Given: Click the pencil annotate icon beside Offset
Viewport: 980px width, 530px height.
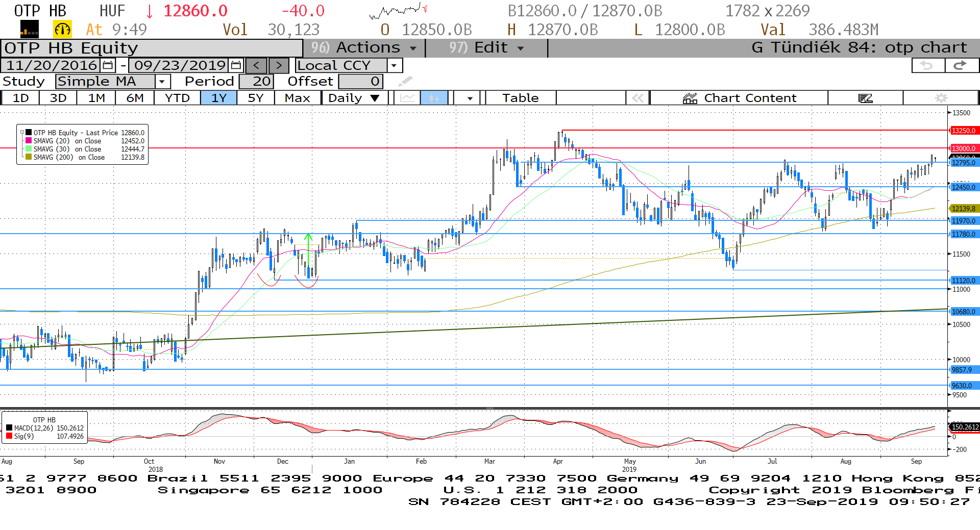Looking at the screenshot, I should coord(405,81).
